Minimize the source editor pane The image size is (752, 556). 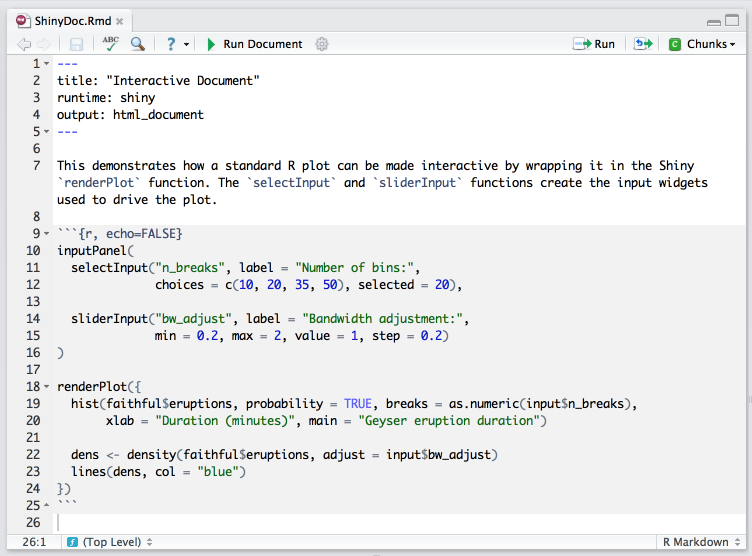[x=714, y=22]
